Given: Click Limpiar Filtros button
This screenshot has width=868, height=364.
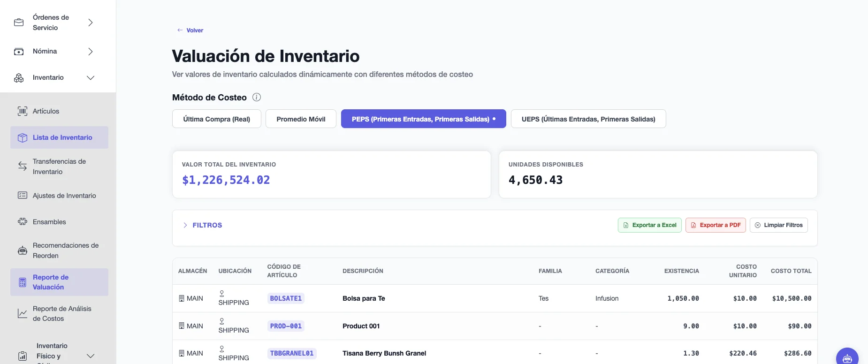Looking at the screenshot, I should 779,225.
